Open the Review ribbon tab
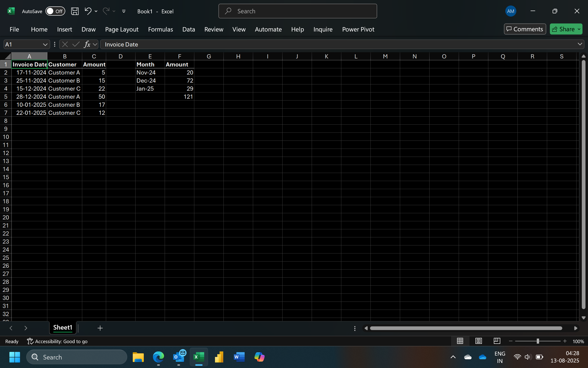The image size is (588, 368). click(214, 29)
